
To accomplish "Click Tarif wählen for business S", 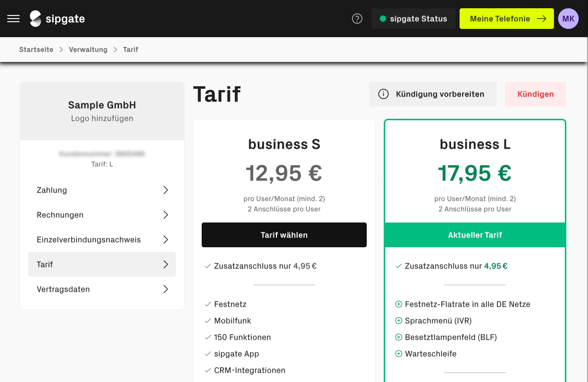I will (284, 235).
